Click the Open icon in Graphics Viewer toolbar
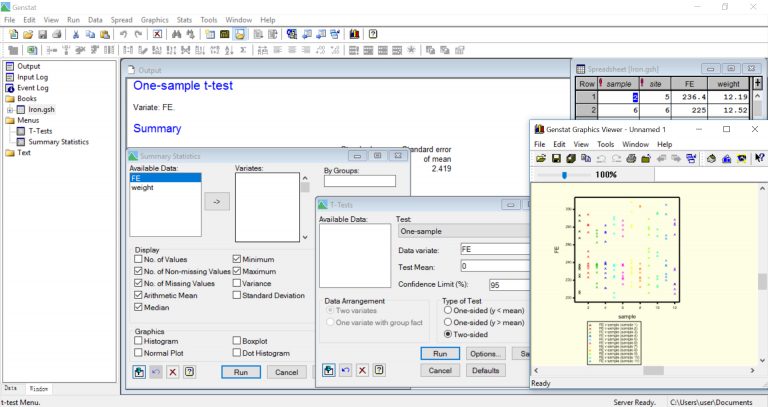The image size is (768, 407). point(541,159)
